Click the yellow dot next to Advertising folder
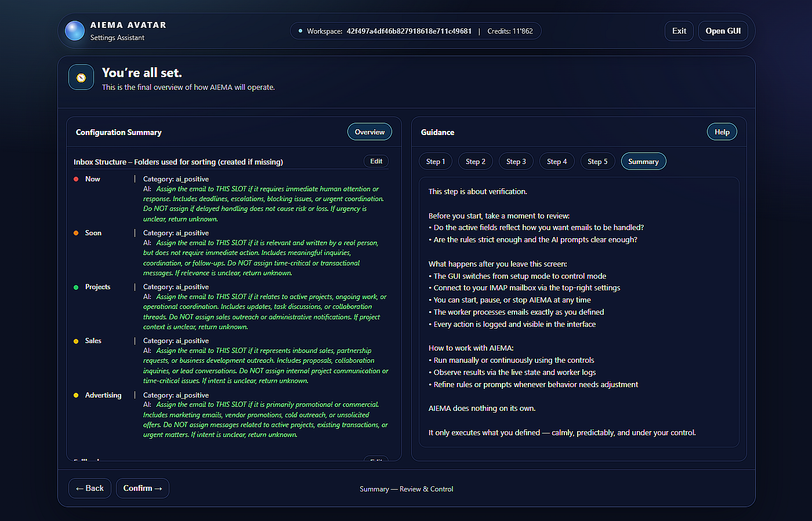This screenshot has height=521, width=812. 76,395
